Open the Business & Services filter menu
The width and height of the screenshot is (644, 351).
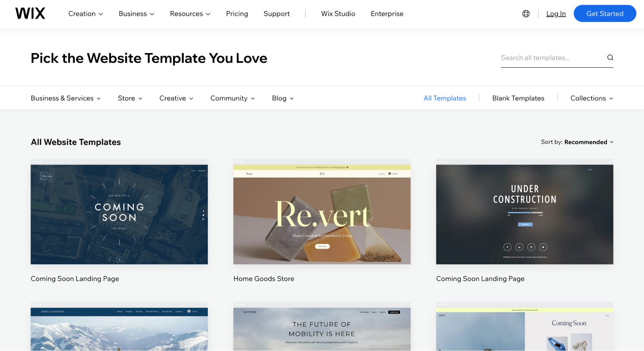[65, 98]
